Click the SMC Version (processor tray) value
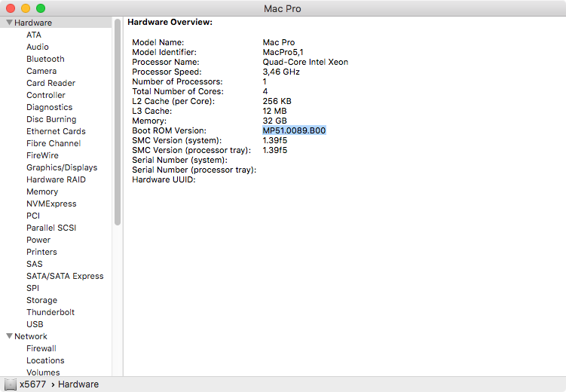The height and width of the screenshot is (392, 566). click(x=274, y=150)
